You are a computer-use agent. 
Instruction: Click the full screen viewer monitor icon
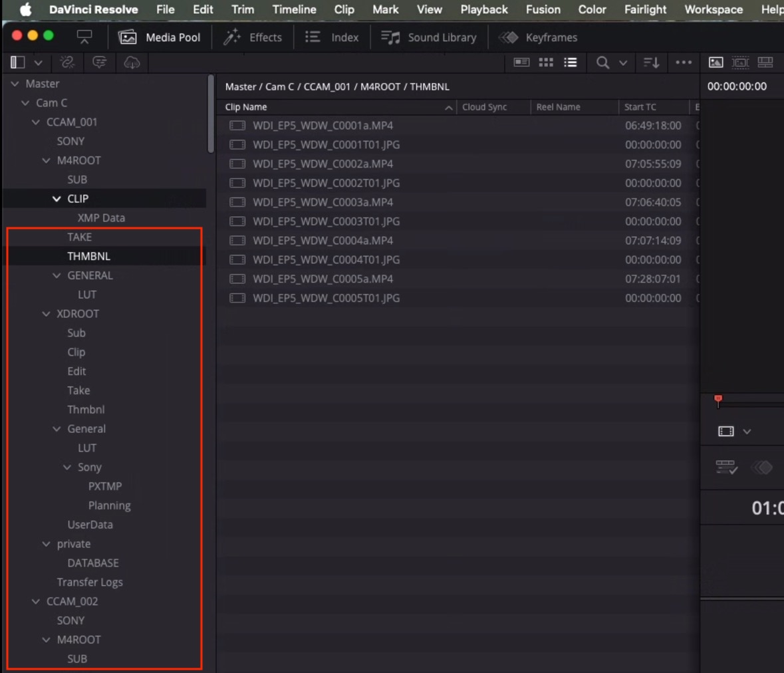84,37
